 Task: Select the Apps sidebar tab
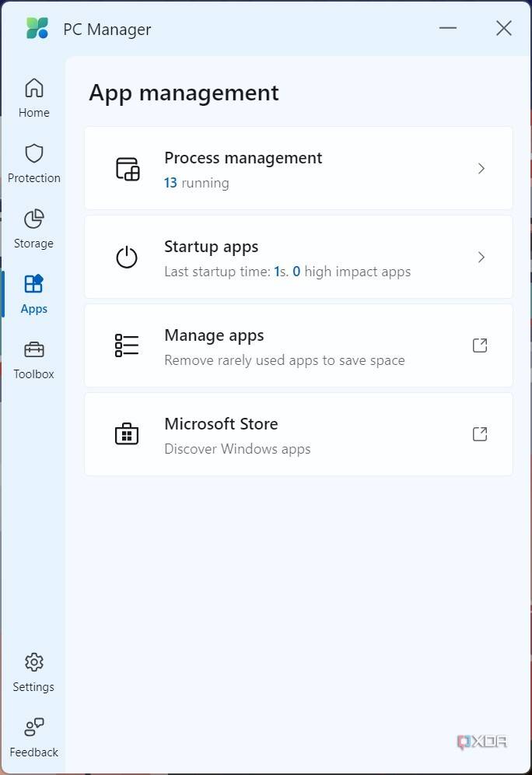[x=33, y=294]
